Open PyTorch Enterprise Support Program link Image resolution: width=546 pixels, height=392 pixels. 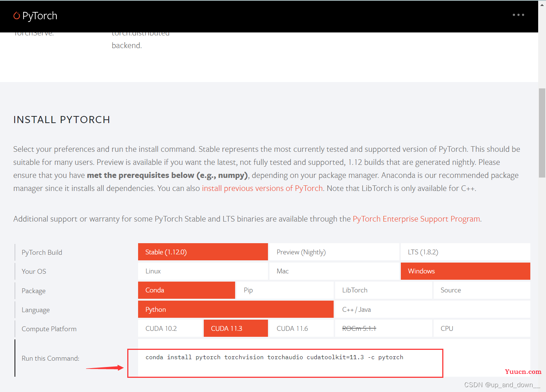(x=416, y=219)
